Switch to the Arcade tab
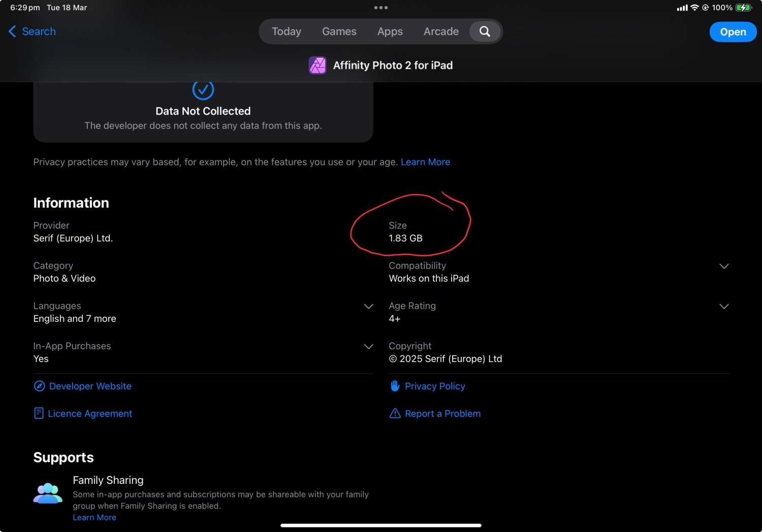The width and height of the screenshot is (762, 532). (440, 31)
